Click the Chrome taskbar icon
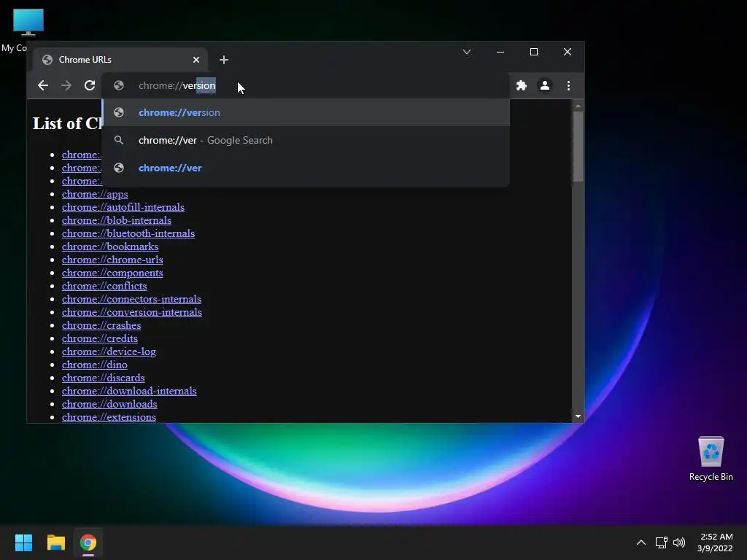Screen dimensions: 747x560 click(88, 542)
